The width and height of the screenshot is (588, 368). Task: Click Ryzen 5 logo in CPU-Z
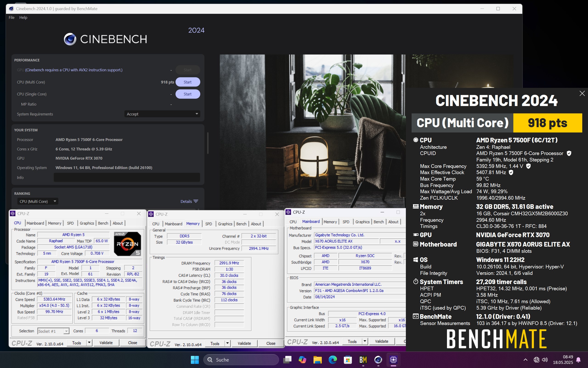coord(127,244)
